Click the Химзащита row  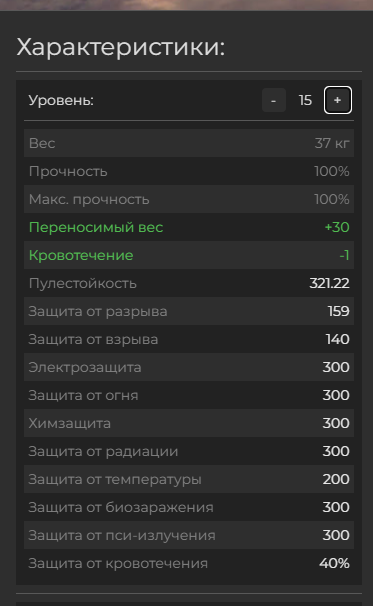[189, 423]
